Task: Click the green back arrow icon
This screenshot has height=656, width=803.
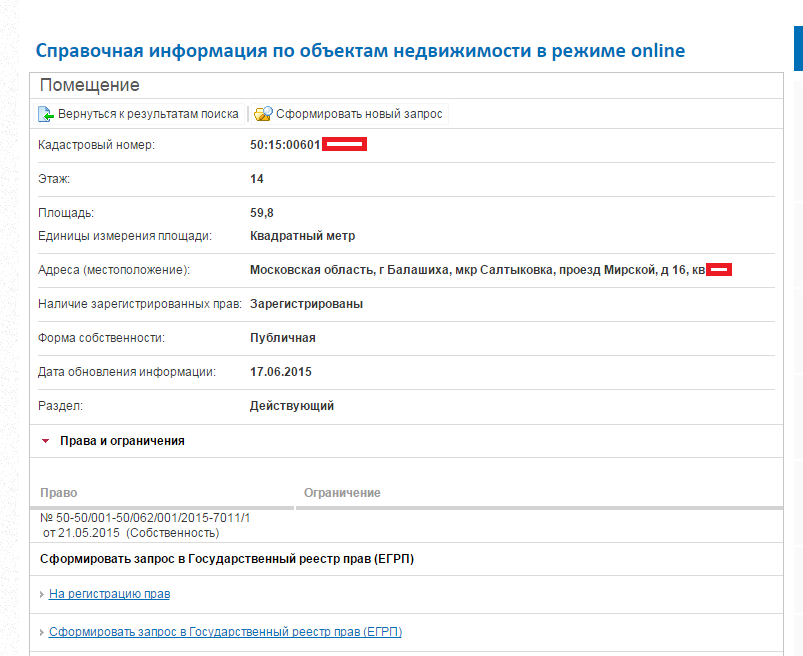Action: (46, 114)
